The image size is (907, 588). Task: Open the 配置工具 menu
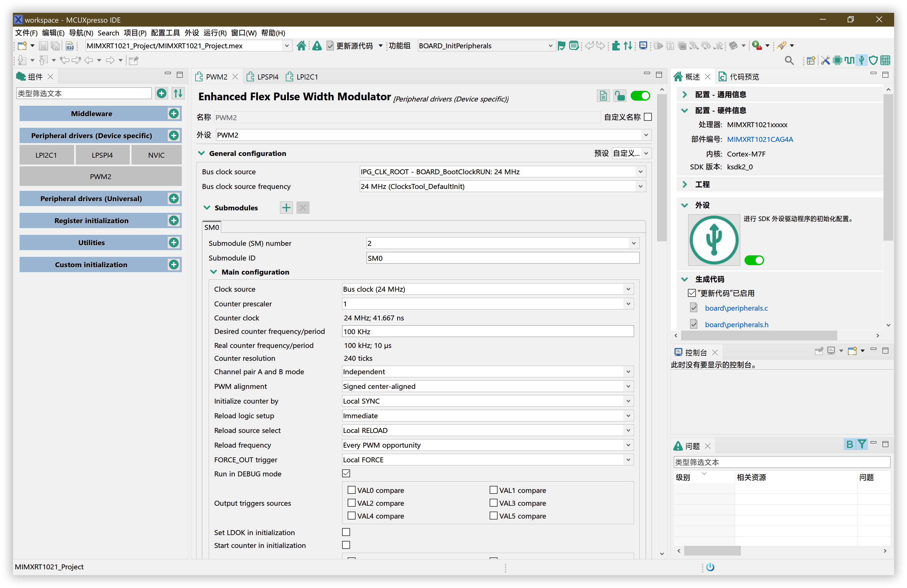[x=165, y=33]
